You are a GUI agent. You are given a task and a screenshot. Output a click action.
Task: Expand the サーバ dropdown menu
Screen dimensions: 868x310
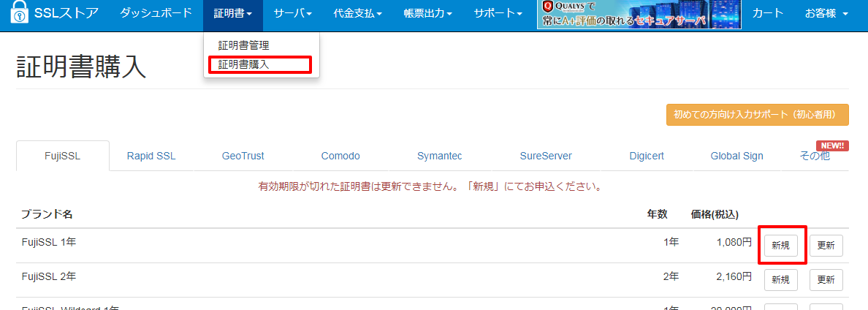coord(294,13)
